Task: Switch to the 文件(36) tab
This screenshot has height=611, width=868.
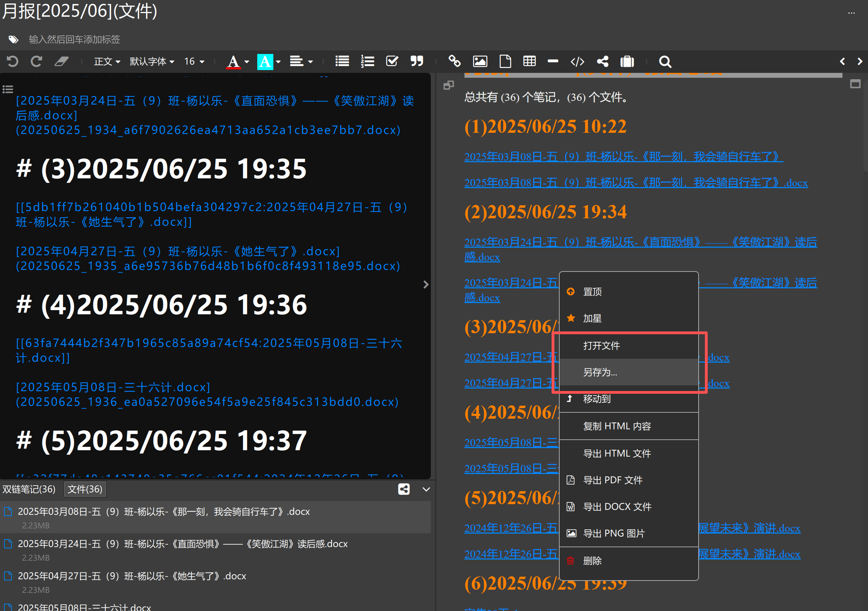Action: [85, 489]
